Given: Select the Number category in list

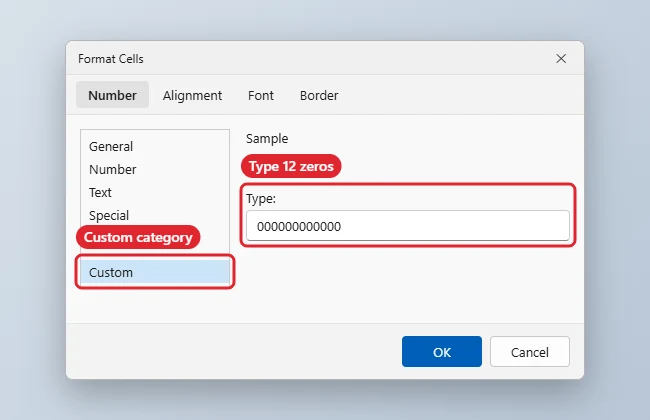Looking at the screenshot, I should coord(155,169).
